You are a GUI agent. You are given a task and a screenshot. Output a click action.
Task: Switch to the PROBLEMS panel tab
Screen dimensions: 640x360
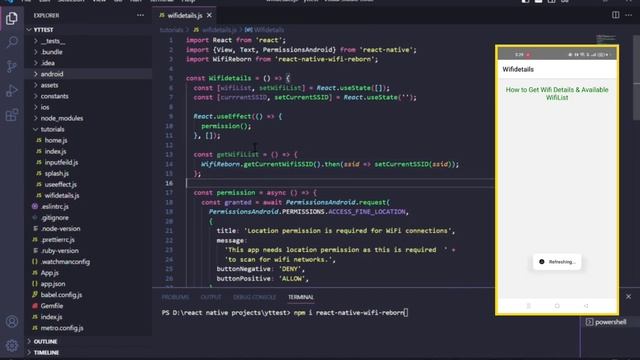pos(175,297)
